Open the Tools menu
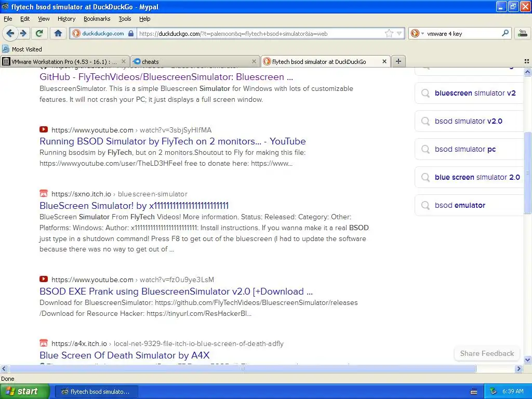Viewport: 532px width, 399px height. [125, 19]
